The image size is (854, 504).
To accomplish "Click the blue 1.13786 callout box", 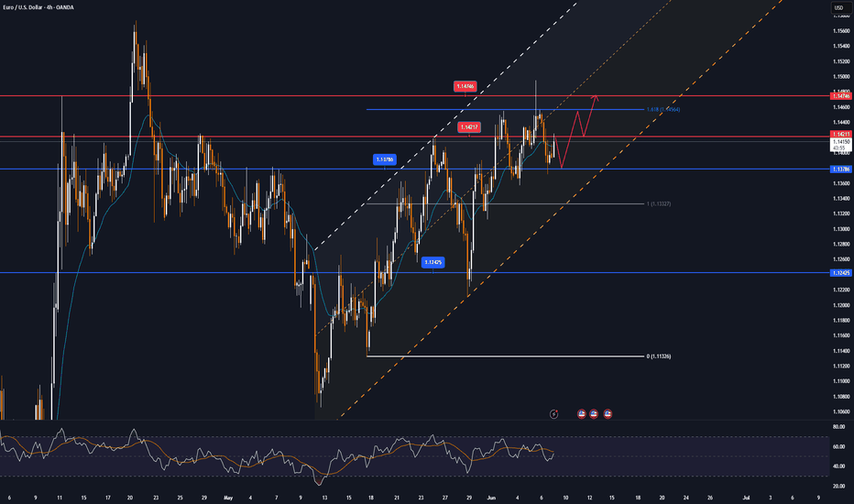I will pyautogui.click(x=385, y=159).
